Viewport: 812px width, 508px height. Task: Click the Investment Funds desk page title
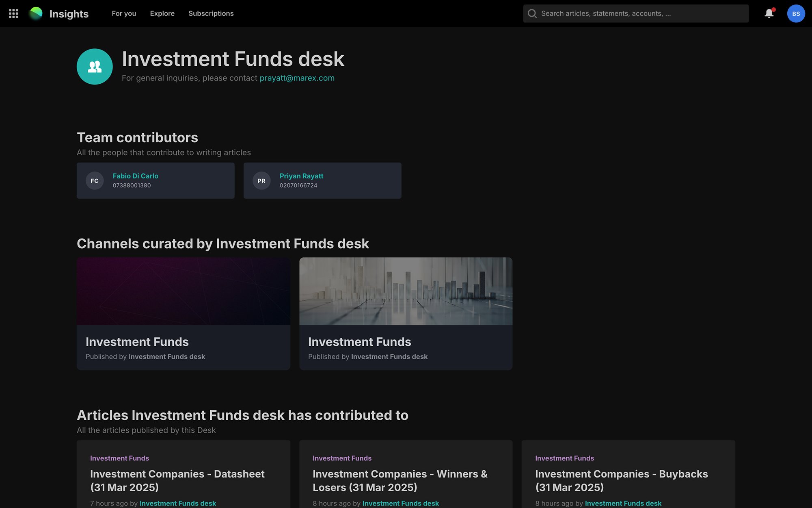click(233, 59)
